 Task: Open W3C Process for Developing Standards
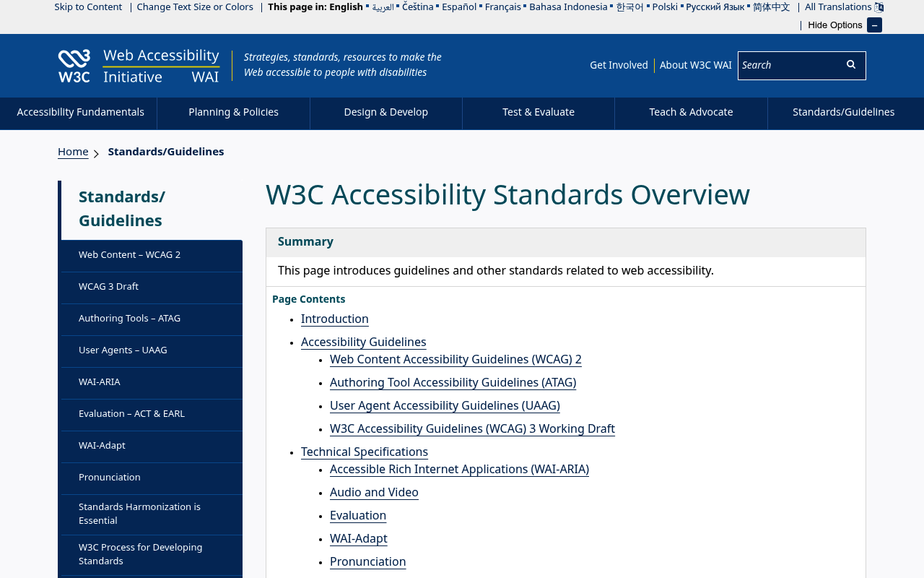click(152, 555)
